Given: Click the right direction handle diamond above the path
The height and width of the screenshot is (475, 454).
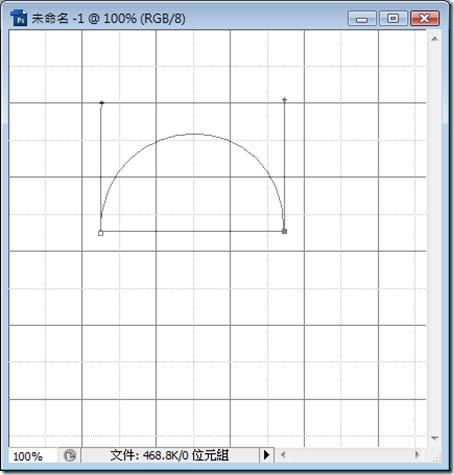Looking at the screenshot, I should [x=284, y=99].
